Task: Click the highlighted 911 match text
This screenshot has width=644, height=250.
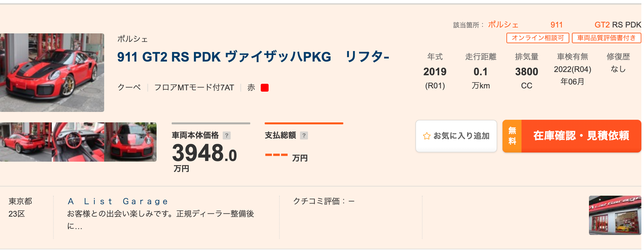Action: point(557,25)
